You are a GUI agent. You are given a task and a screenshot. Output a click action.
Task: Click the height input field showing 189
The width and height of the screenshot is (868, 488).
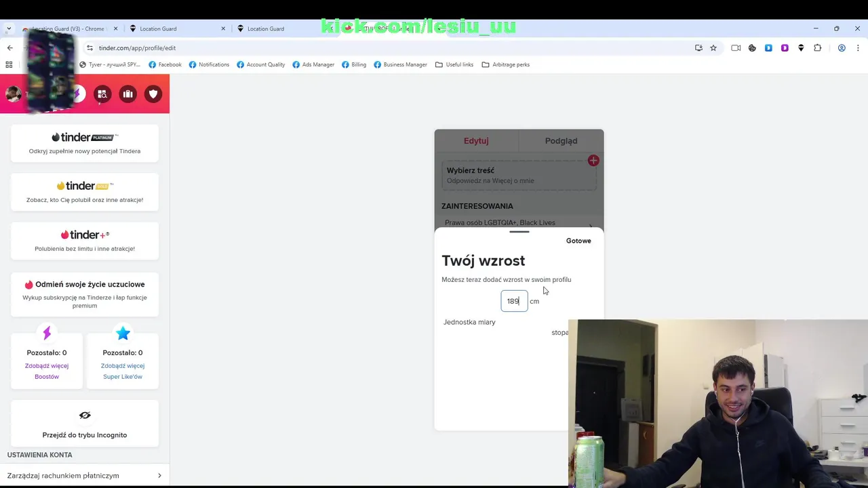coord(514,301)
